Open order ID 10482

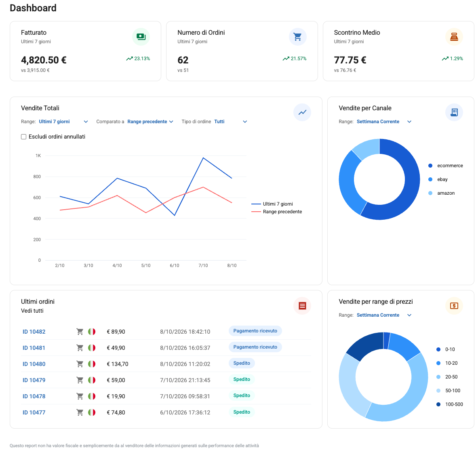34,332
